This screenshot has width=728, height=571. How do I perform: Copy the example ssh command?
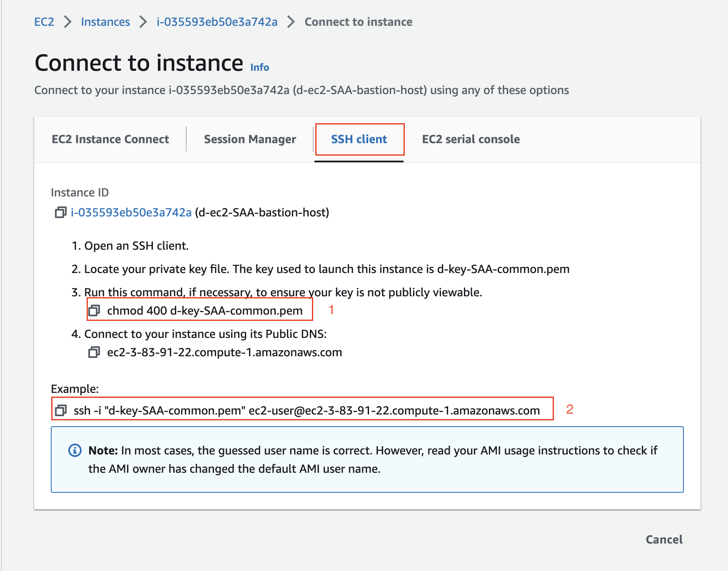tap(61, 410)
